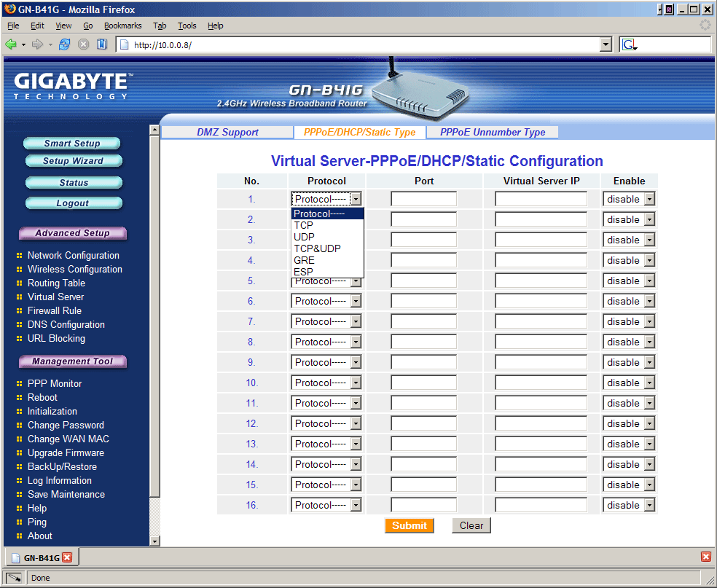Open the Enable dropdown for row 14
The height and width of the screenshot is (588, 717).
click(630, 464)
